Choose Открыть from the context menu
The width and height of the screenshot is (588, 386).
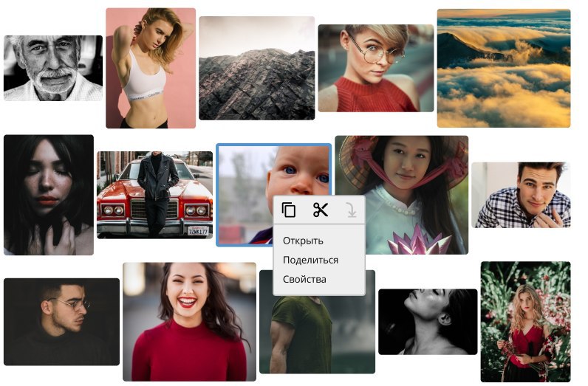click(303, 241)
